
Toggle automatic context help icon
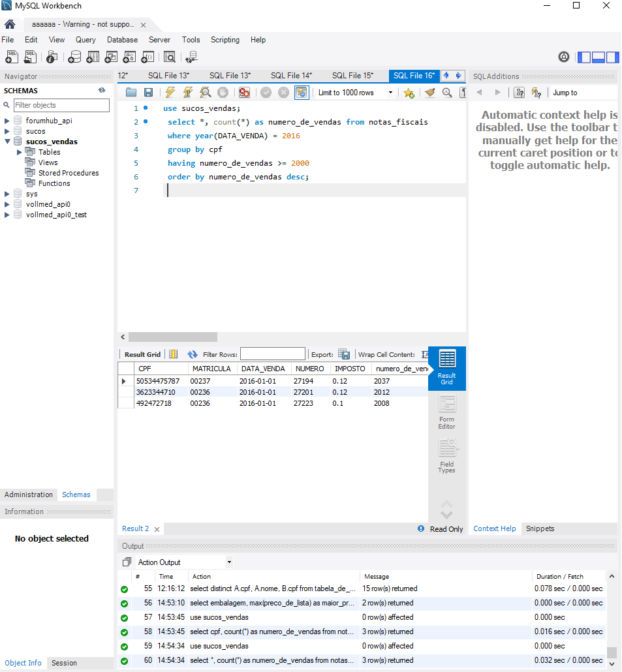(x=536, y=93)
